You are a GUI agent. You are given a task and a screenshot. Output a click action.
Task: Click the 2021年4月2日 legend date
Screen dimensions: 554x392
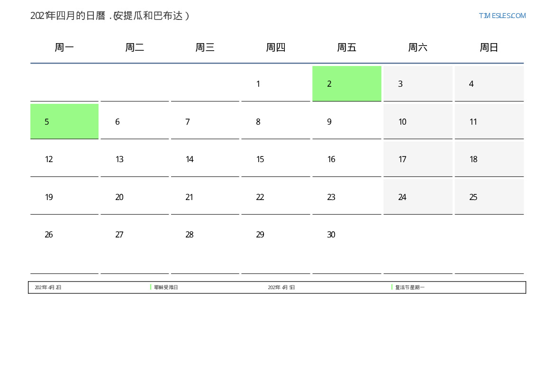click(48, 287)
